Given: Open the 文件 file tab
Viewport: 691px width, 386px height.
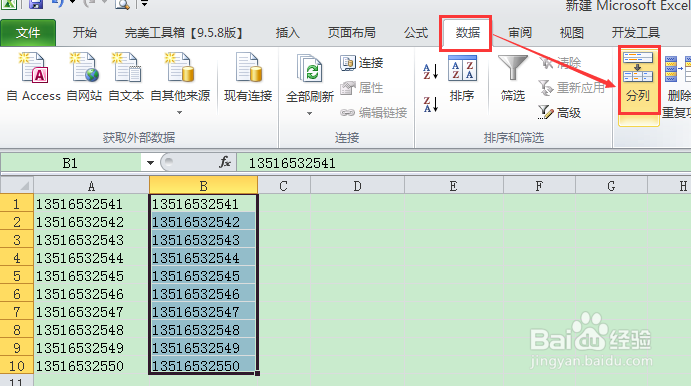Looking at the screenshot, I should 28,33.
